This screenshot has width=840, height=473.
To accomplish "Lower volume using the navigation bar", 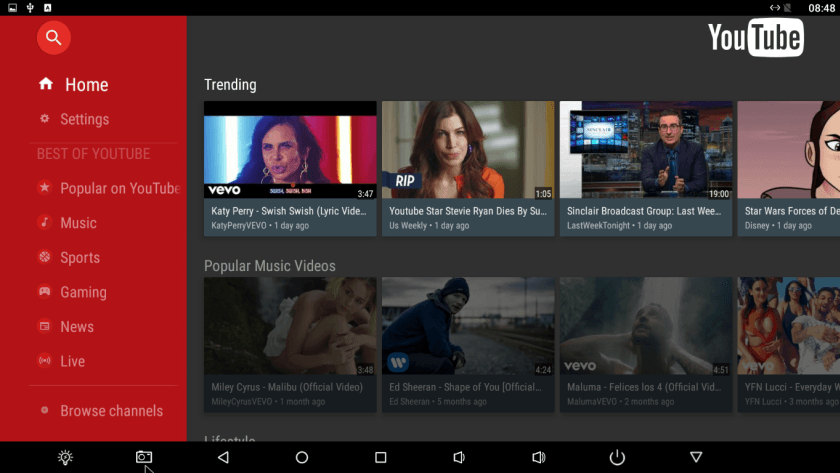I will (x=459, y=457).
